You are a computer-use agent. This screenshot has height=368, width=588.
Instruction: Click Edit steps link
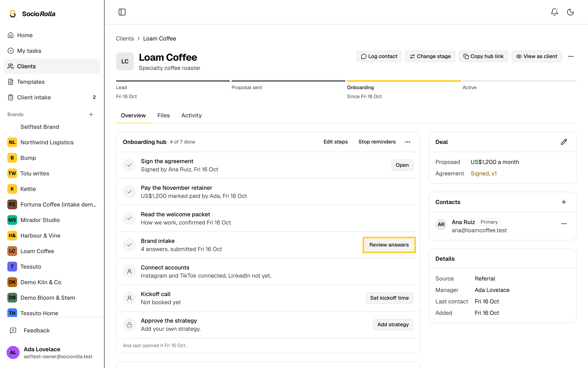tap(336, 142)
